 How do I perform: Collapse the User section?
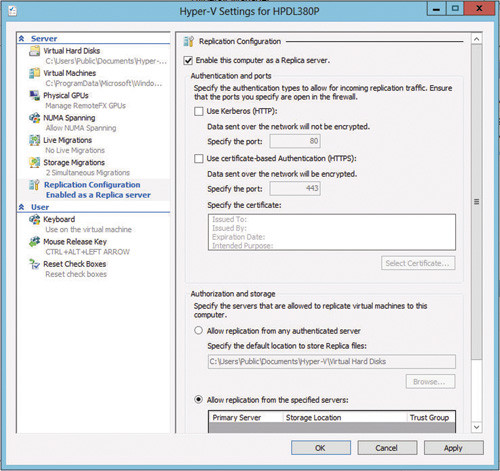click(x=22, y=207)
